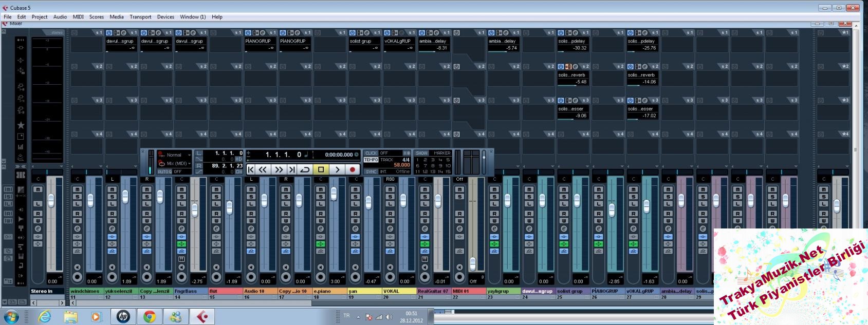
Task: Click the SHOW markers button
Action: coord(421,153)
